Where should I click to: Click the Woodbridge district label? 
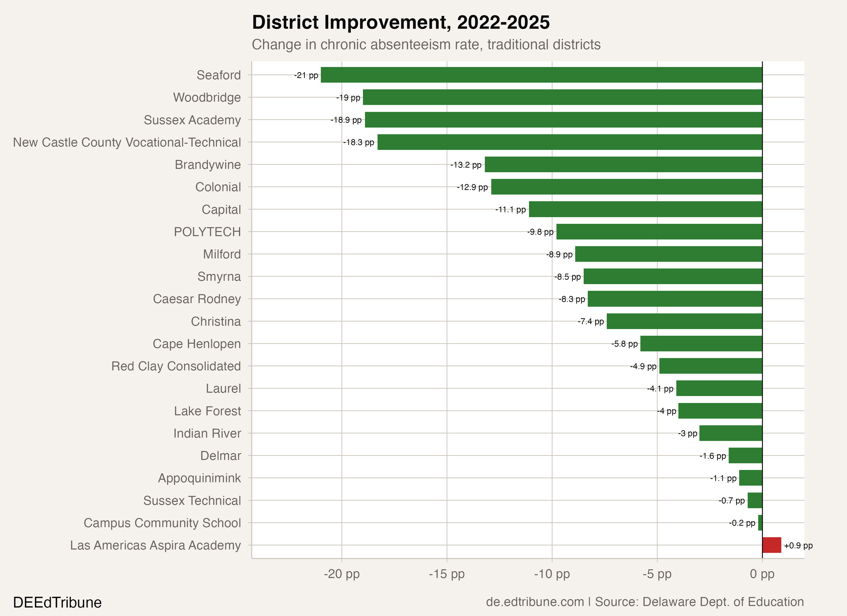point(207,98)
